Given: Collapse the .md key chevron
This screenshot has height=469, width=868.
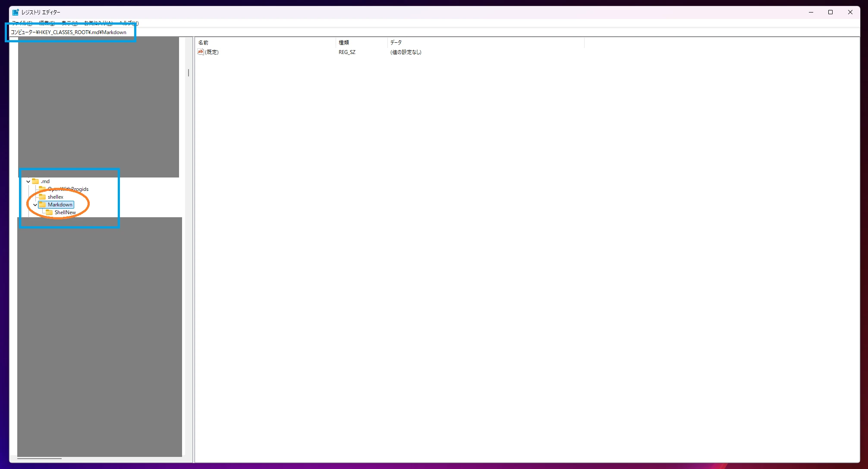Looking at the screenshot, I should pyautogui.click(x=28, y=181).
